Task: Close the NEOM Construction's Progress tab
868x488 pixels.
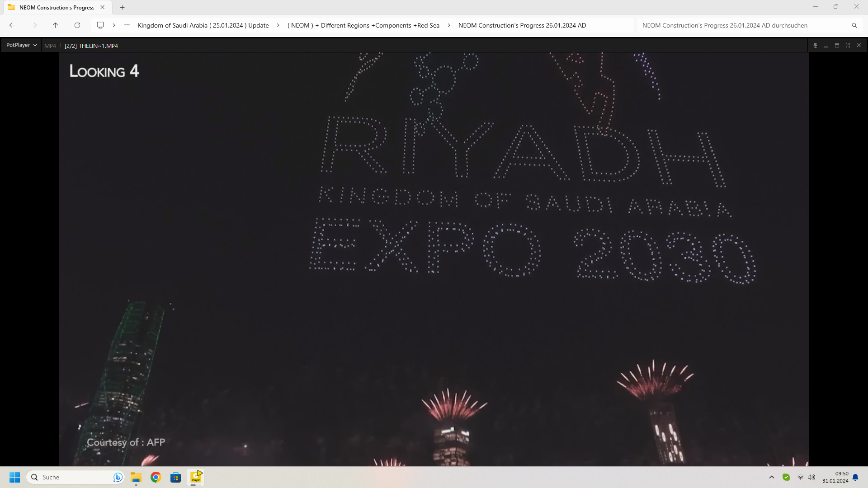Action: [103, 7]
